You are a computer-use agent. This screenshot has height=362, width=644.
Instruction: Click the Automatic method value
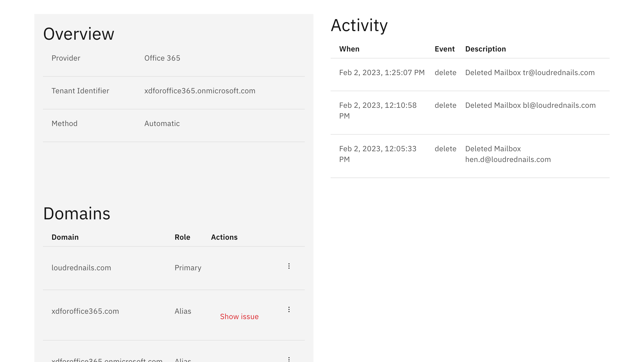click(162, 123)
